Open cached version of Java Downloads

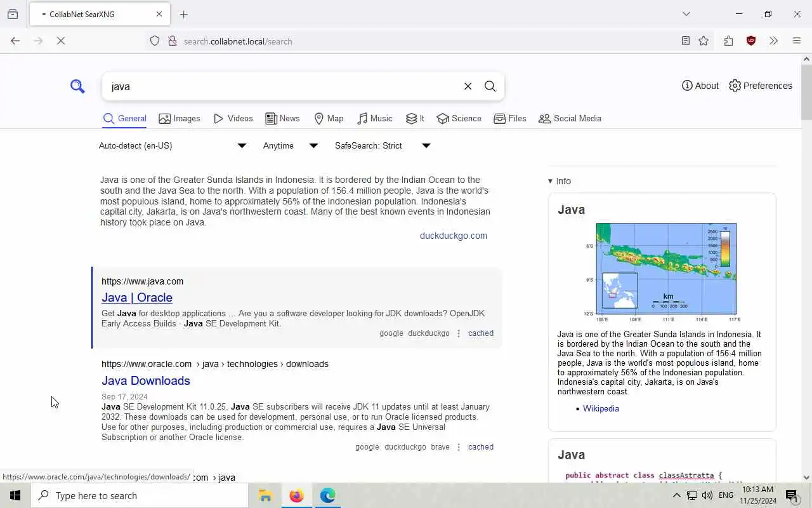point(481,447)
